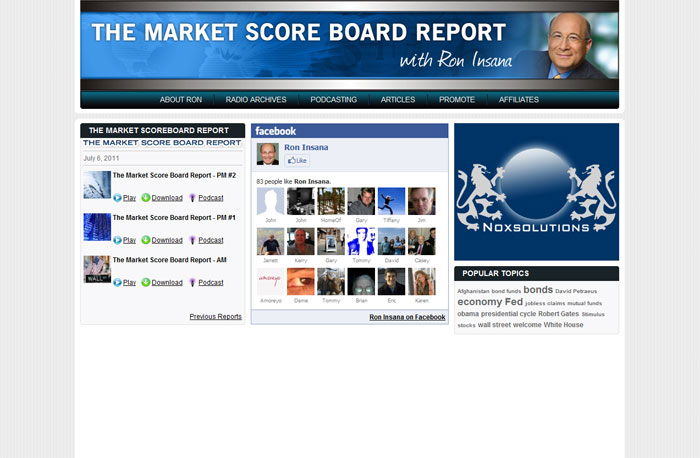Select the 'economy' topic tag
The height and width of the screenshot is (458, 700).
click(x=479, y=302)
